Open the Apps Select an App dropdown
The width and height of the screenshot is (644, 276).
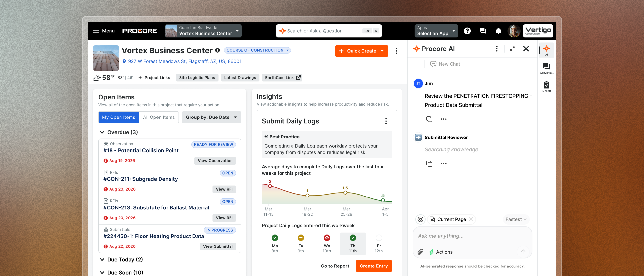click(x=436, y=31)
